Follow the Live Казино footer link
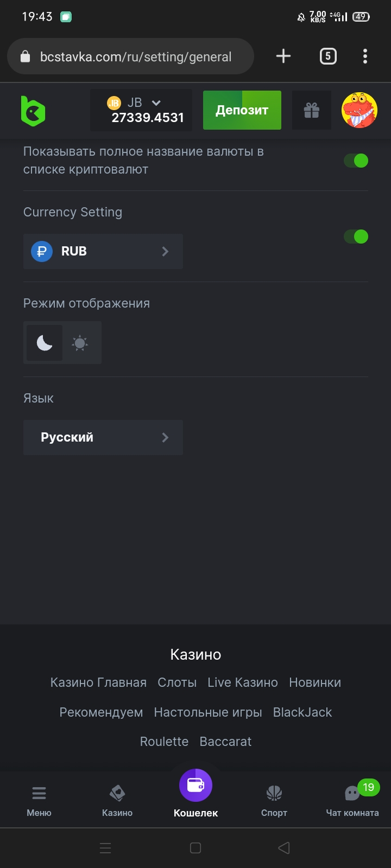Image resolution: width=391 pixels, height=868 pixels. click(x=243, y=682)
